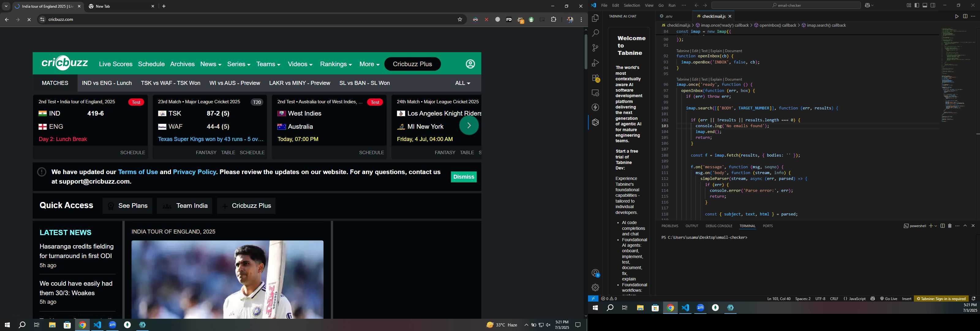Open File Explorer from left taskbar
The width and height of the screenshot is (980, 331).
coord(52,325)
